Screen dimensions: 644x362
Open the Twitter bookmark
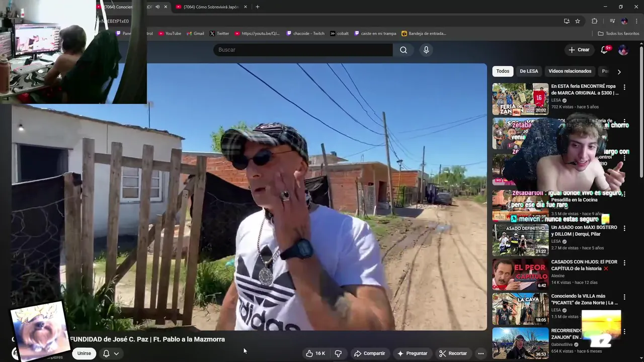(219, 34)
